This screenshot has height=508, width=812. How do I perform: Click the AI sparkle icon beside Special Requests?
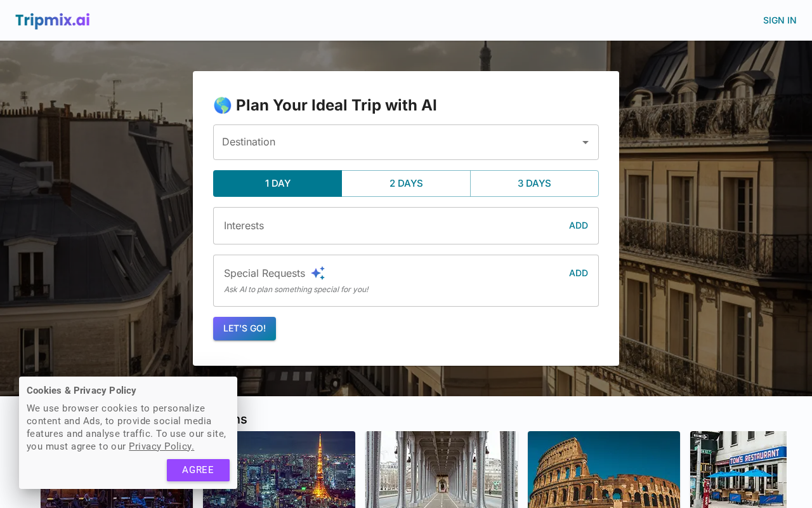[318, 273]
